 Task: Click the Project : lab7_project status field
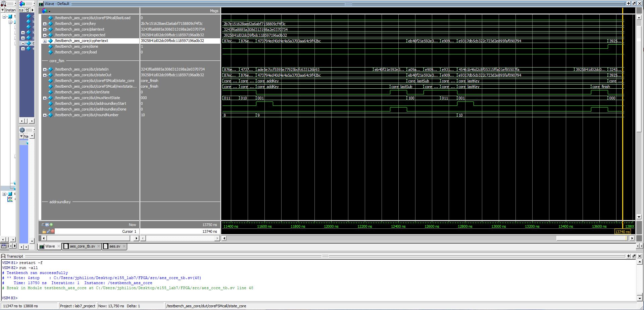[x=78, y=306]
